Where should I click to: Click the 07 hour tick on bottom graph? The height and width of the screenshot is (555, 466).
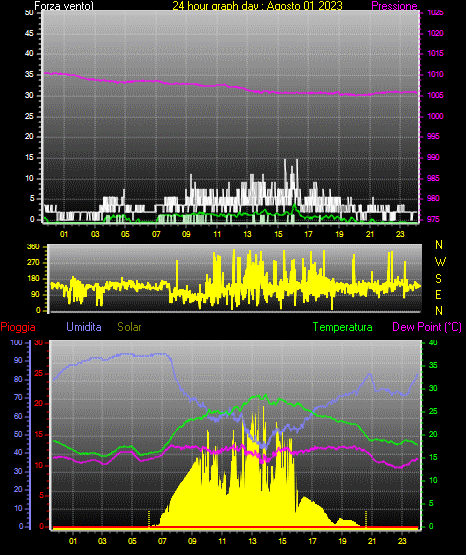(162, 541)
